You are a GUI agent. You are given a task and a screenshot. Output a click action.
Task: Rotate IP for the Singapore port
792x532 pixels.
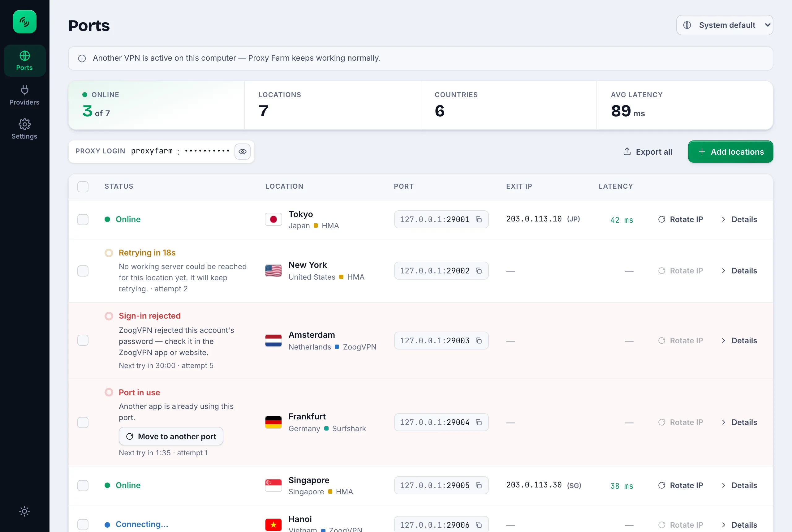coord(680,486)
